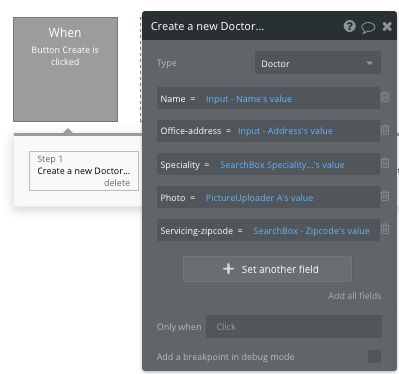The width and height of the screenshot is (399, 374).
Task: Click the Only when condition field
Action: click(x=294, y=327)
